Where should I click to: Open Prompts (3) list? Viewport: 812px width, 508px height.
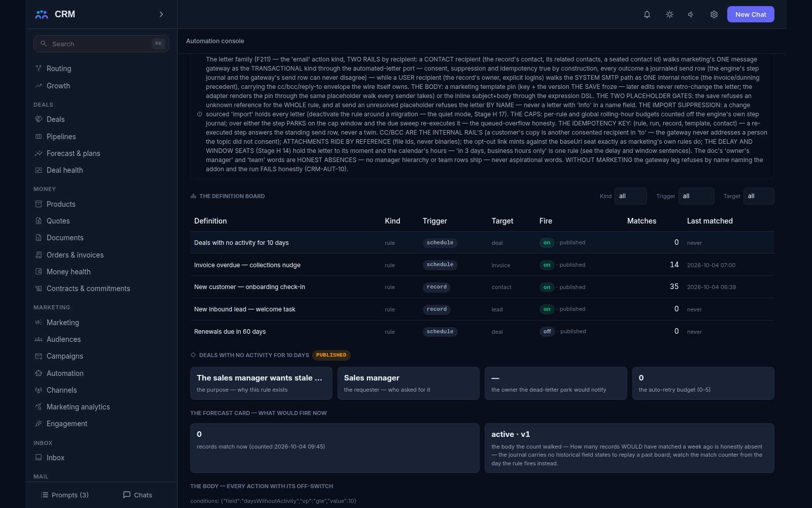click(x=64, y=495)
